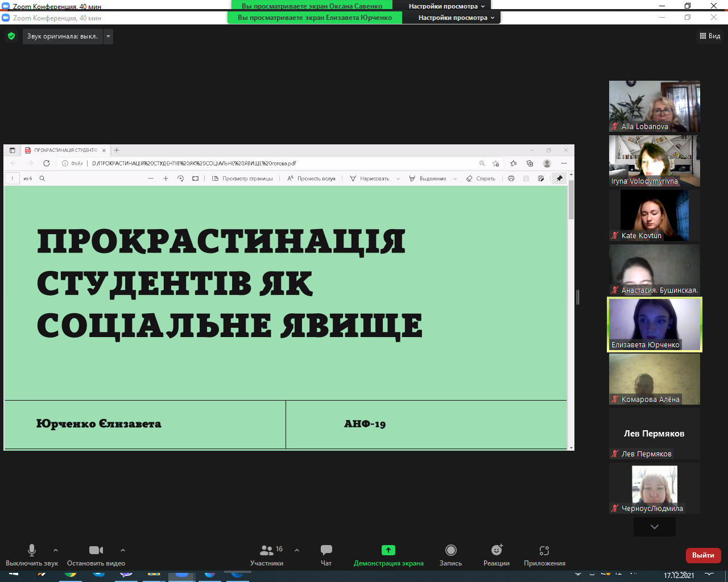Click the АНФ-19 group text on slide
Image resolution: width=728 pixels, height=582 pixels.
(x=365, y=424)
